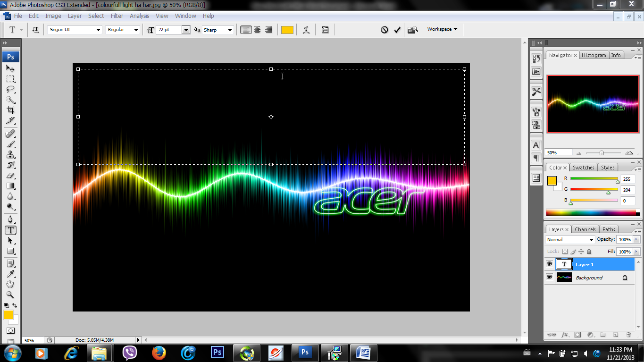Open Workspace dropdown
This screenshot has height=362, width=644.
click(x=443, y=29)
